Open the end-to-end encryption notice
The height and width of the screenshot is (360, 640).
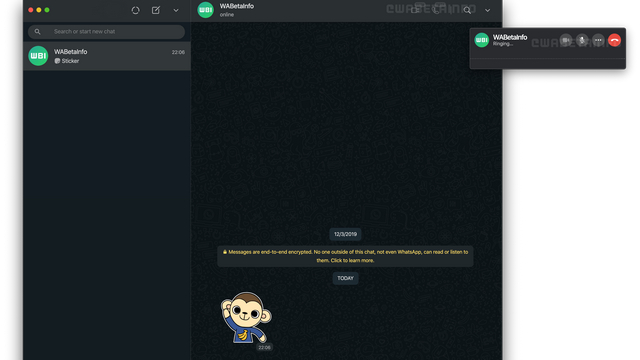pos(345,256)
